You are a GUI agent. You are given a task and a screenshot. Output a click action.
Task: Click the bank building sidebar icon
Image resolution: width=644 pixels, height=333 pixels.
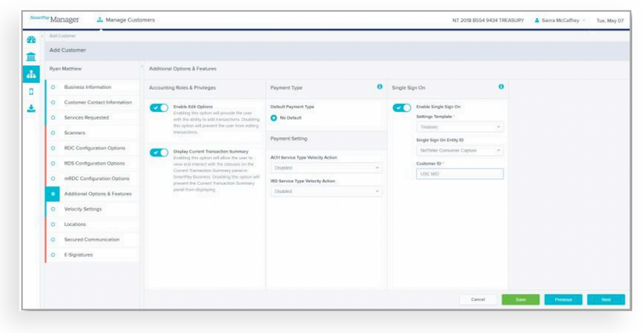[31, 57]
